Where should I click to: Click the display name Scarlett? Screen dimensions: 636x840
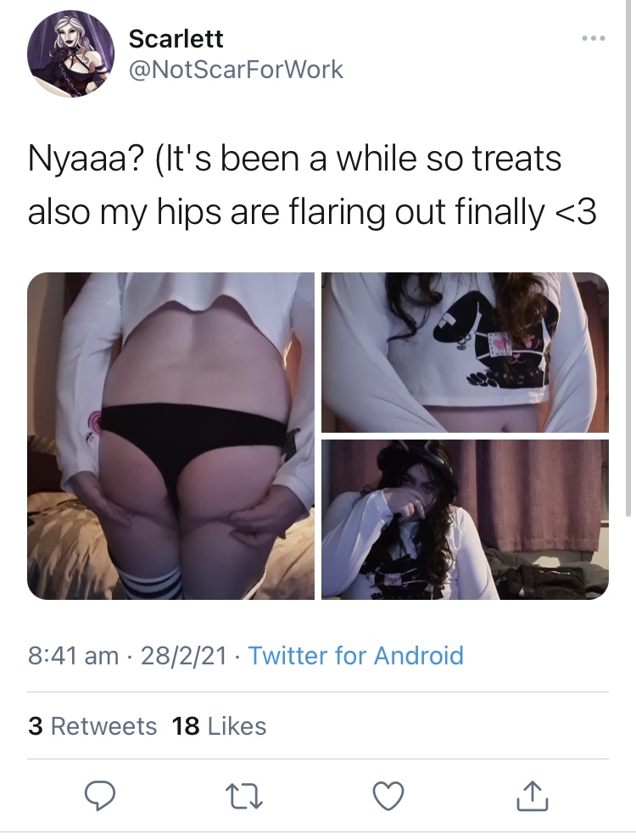(176, 38)
